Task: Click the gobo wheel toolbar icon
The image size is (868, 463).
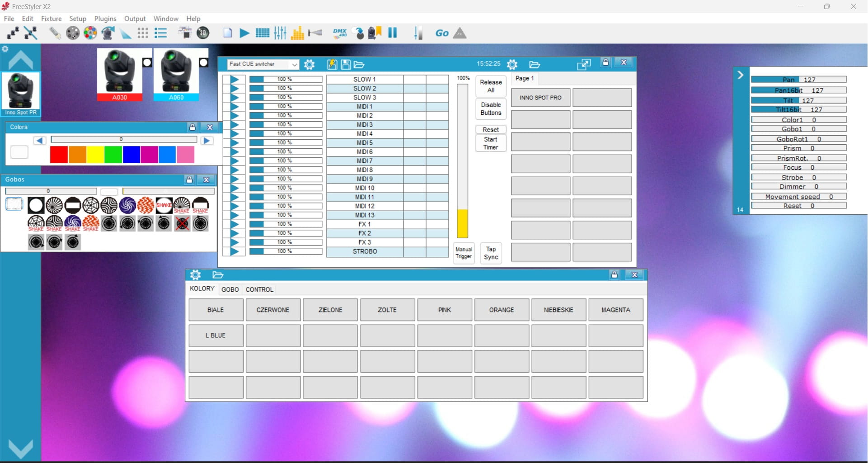Action: click(x=73, y=33)
